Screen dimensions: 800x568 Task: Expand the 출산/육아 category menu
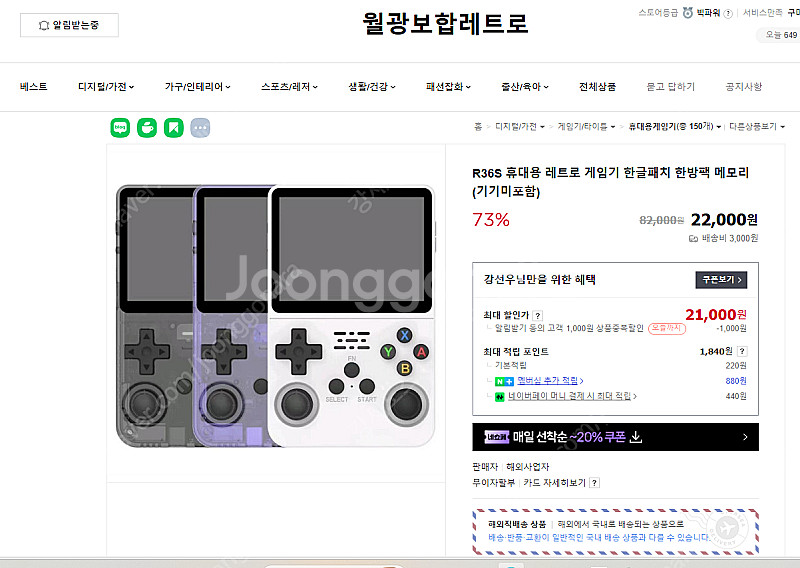[525, 87]
